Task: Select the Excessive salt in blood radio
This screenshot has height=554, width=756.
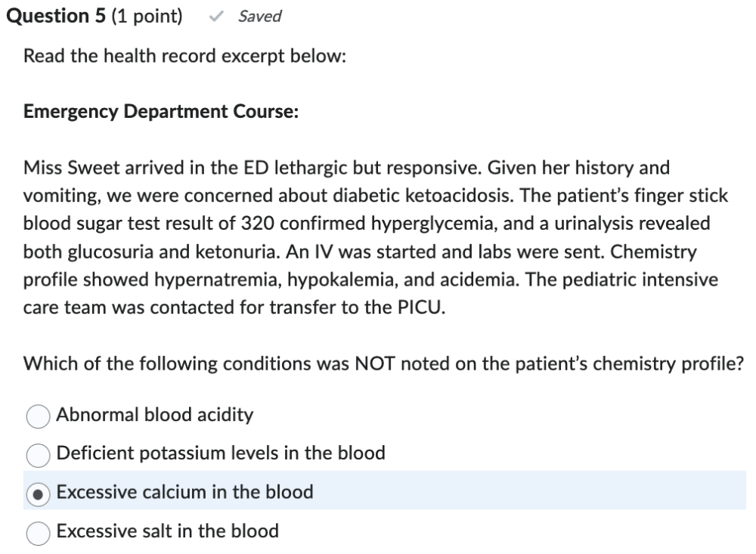Action: (x=38, y=532)
